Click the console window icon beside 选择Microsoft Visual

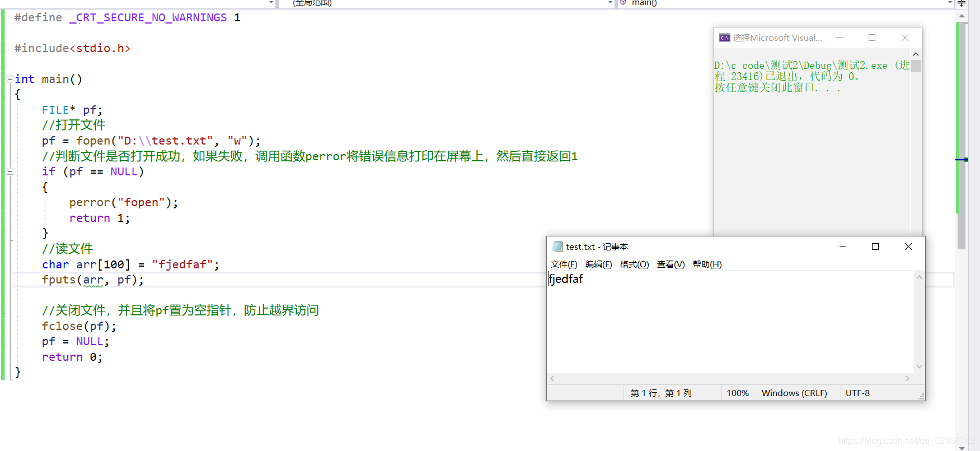pos(725,38)
